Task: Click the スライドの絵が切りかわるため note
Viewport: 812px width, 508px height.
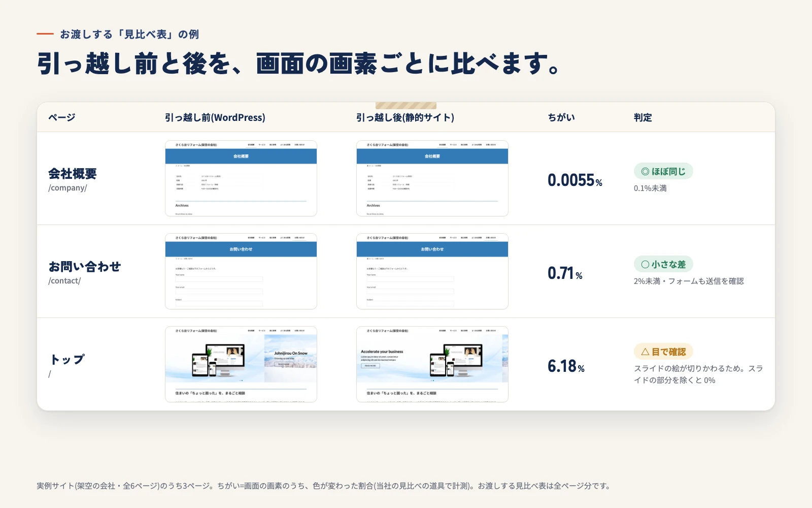Action: click(698, 374)
